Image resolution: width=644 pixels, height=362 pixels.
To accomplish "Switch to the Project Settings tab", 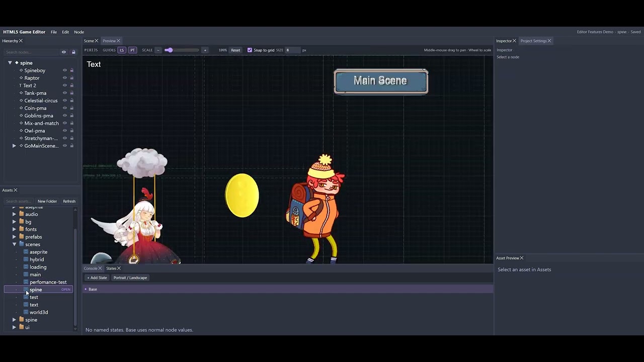I will pos(533,41).
